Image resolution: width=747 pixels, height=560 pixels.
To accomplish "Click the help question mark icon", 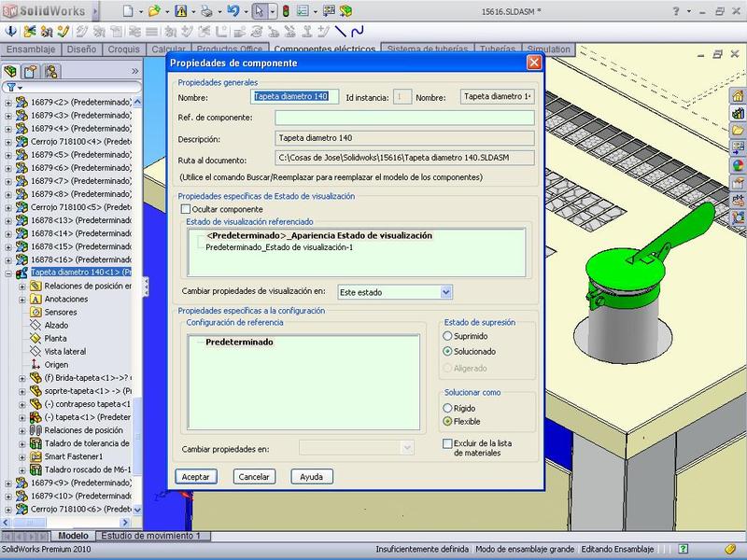I will [675, 11].
